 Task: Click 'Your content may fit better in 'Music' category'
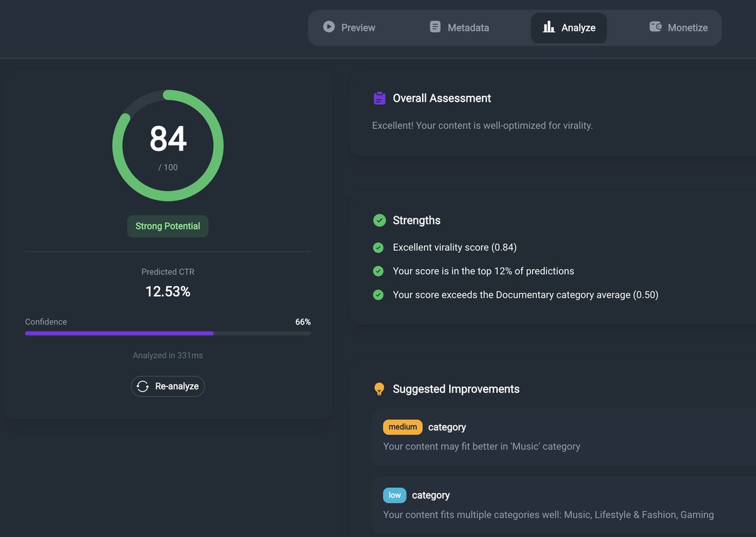coord(481,446)
